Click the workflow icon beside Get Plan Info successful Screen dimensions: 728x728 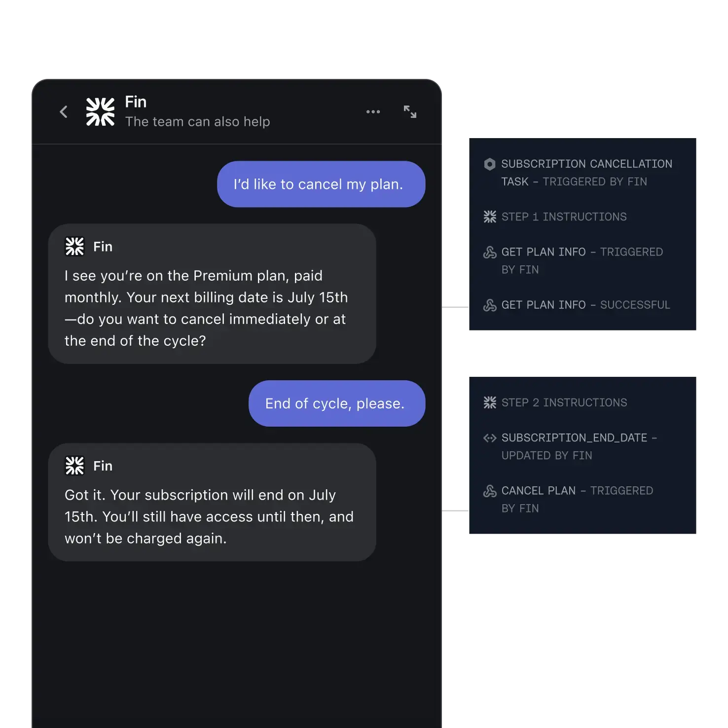coord(489,305)
